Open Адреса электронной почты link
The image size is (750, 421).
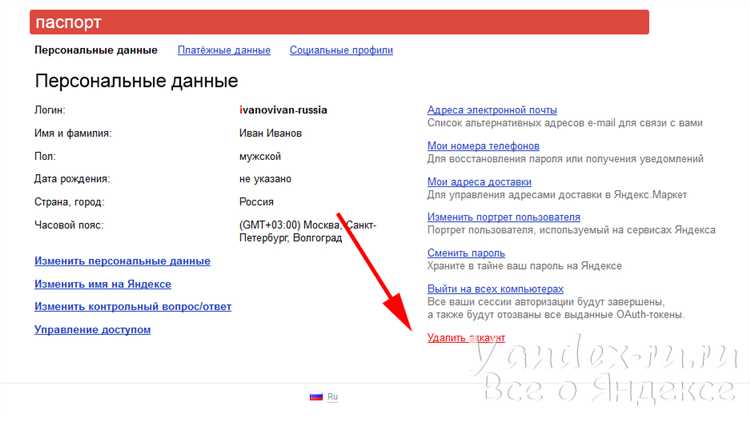pyautogui.click(x=492, y=110)
